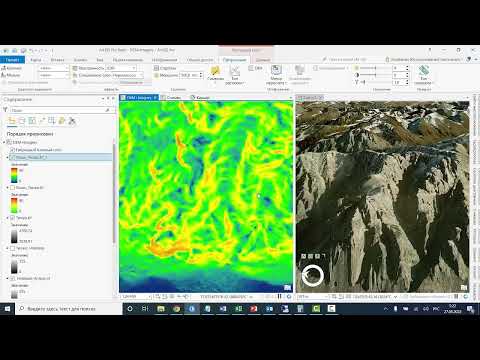480x360 pixels.
Task: Select List By Labeling icon
Action: (62, 121)
